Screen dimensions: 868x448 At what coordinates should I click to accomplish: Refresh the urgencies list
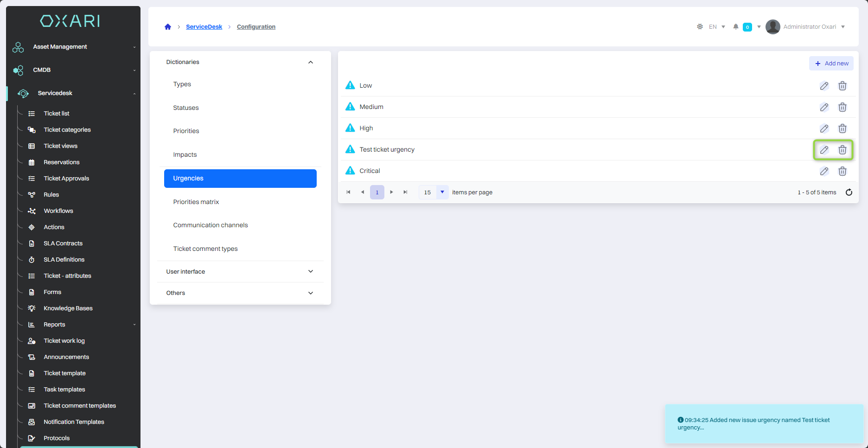point(849,192)
